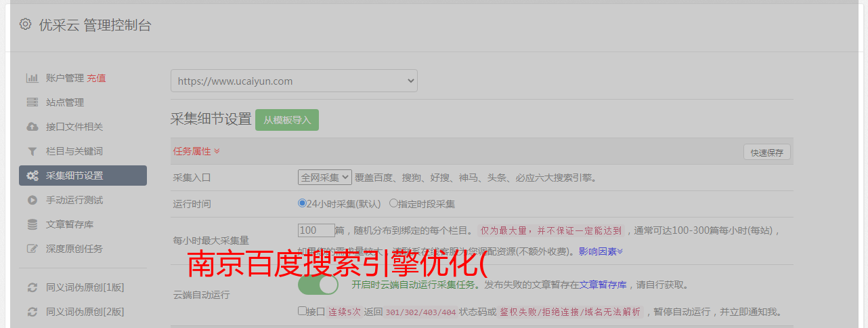Select 采集细节设置 in the sidebar
Screen dimensions: 868x328
click(83, 176)
